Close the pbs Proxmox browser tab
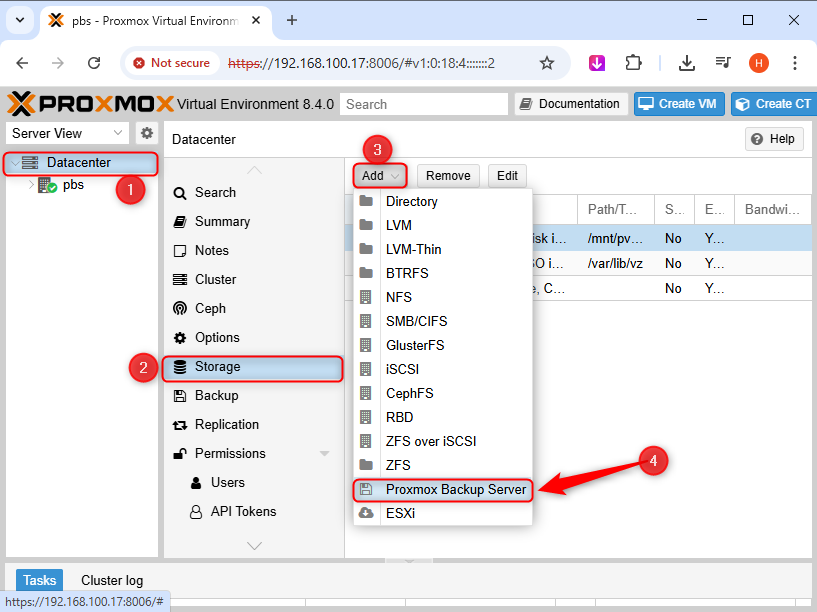The height and width of the screenshot is (612, 817). coord(256,20)
